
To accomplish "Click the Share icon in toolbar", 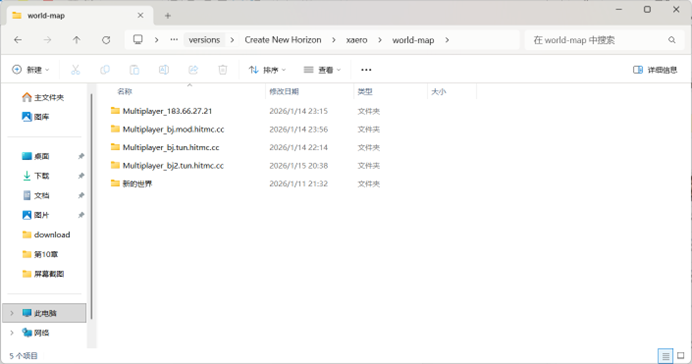I will point(193,70).
